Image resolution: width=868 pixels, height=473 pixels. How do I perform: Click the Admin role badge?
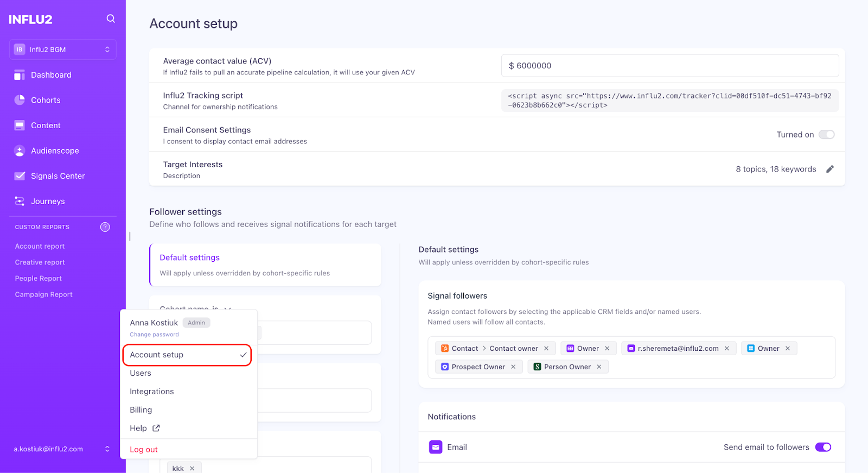pos(196,323)
